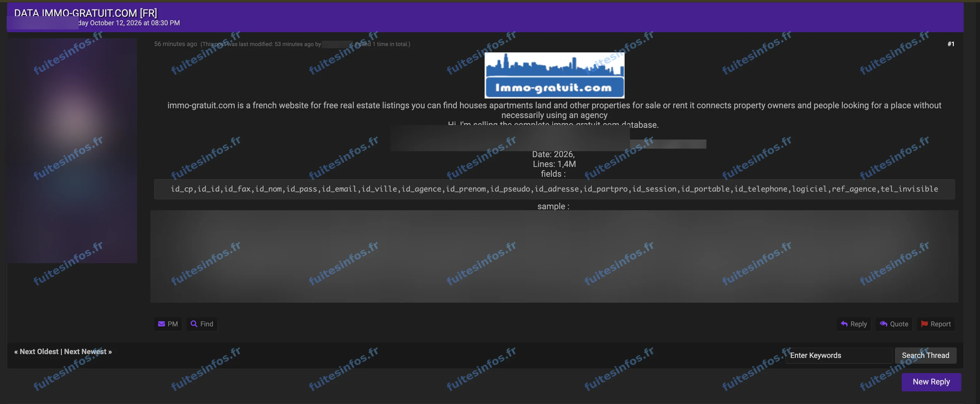The width and height of the screenshot is (980, 404).
Task: Click the 'Lines: 1,4M' text
Action: [x=554, y=164]
